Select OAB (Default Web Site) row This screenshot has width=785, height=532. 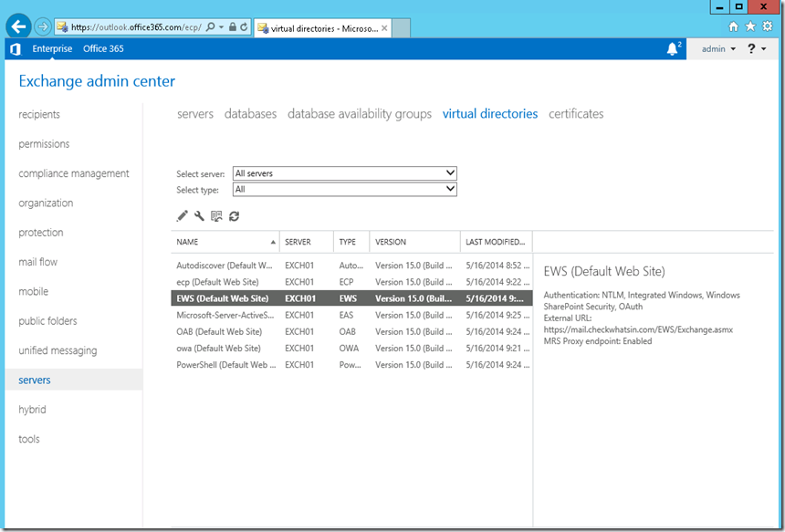click(x=351, y=332)
